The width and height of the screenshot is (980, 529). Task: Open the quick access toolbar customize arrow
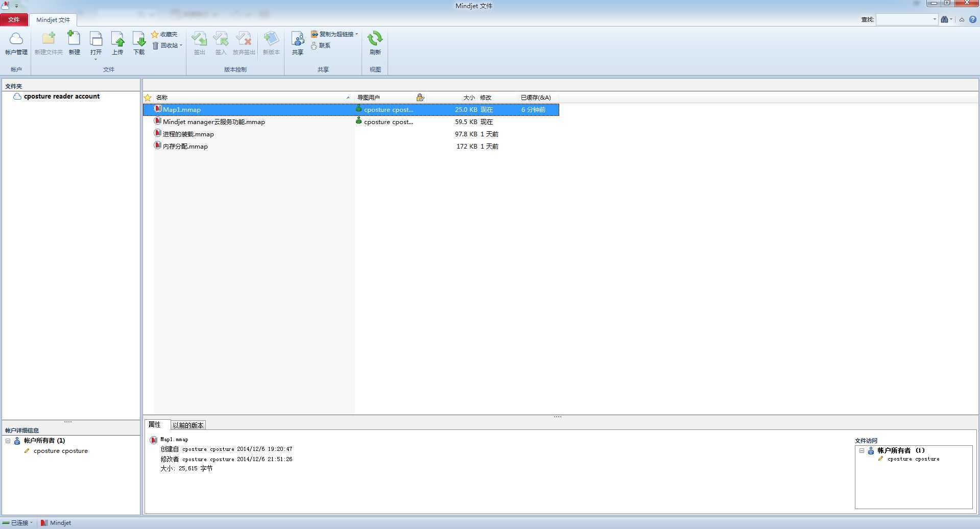click(16, 6)
